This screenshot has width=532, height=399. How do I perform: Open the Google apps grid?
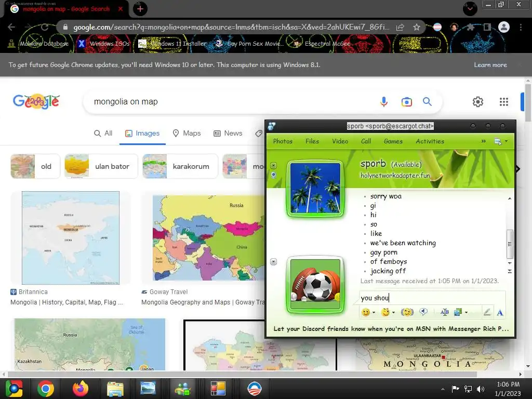504,101
